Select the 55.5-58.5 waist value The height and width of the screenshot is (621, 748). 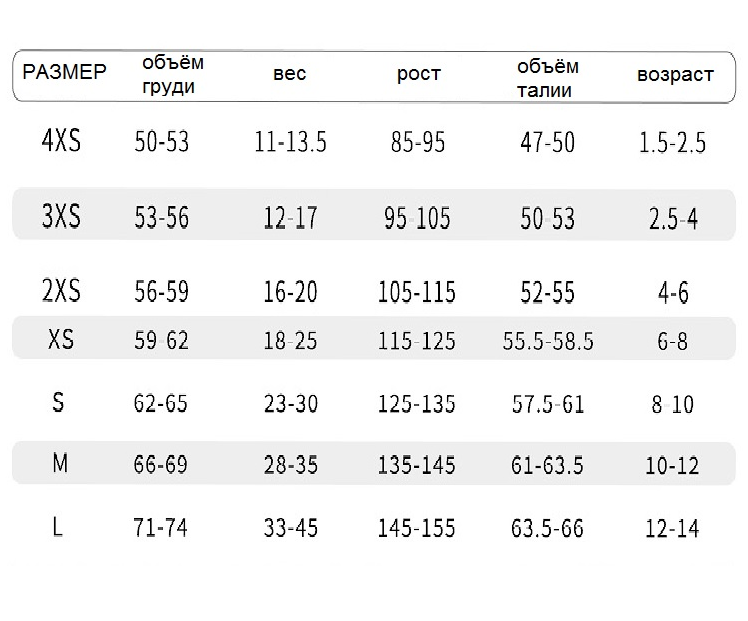pyautogui.click(x=548, y=341)
